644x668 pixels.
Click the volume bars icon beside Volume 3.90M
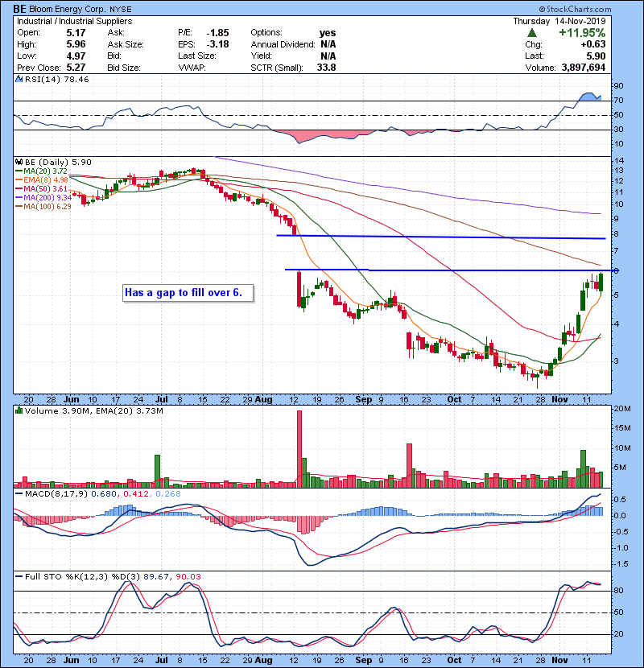19,410
